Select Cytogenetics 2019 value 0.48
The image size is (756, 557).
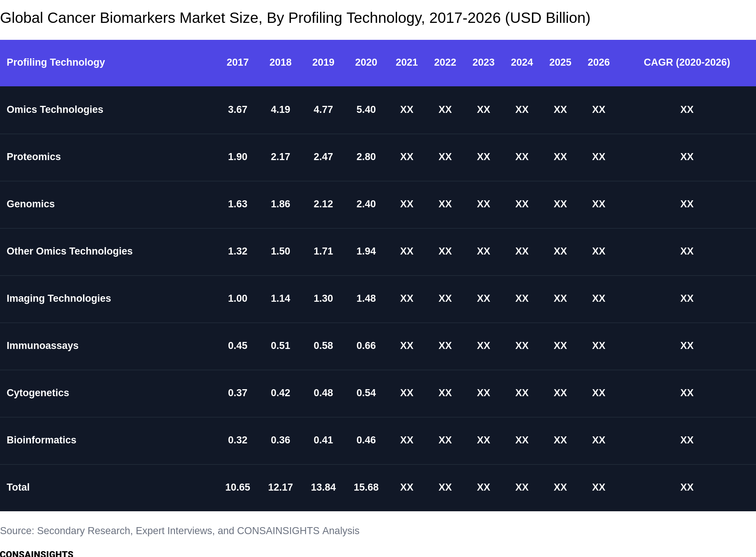click(x=323, y=393)
